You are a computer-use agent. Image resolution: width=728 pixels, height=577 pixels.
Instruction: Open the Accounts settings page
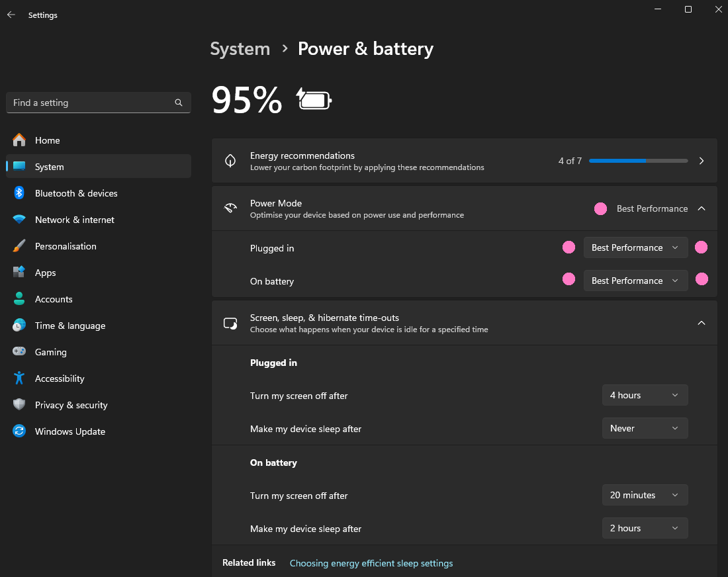coord(54,299)
